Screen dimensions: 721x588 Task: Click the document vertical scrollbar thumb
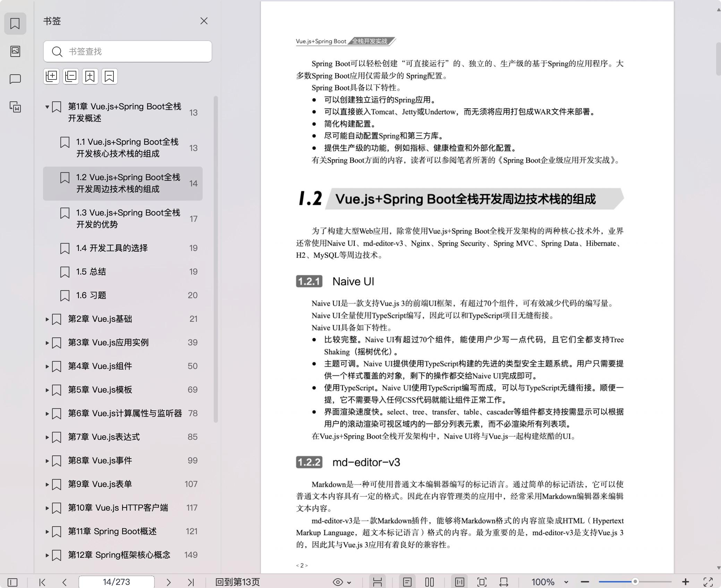coord(718,59)
